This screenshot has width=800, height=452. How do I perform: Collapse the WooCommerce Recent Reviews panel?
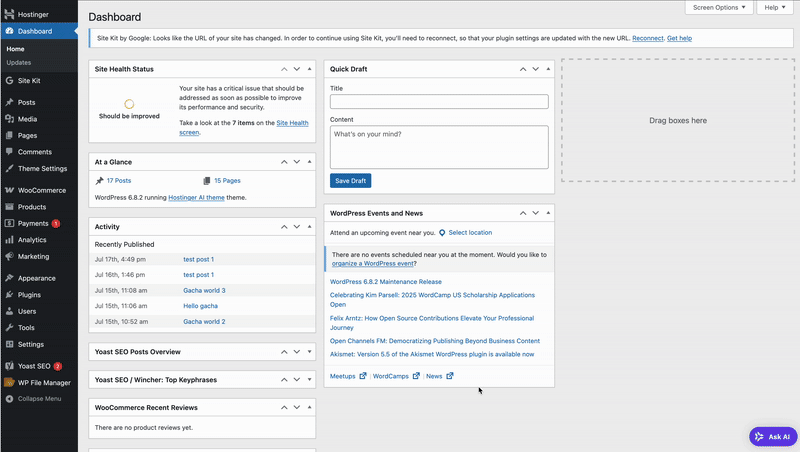[309, 407]
